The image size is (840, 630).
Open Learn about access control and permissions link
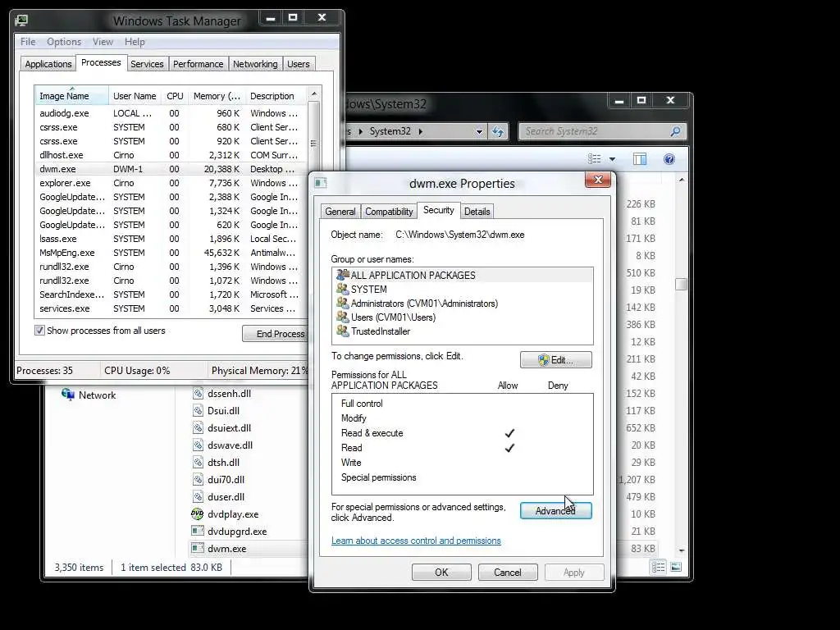(416, 541)
